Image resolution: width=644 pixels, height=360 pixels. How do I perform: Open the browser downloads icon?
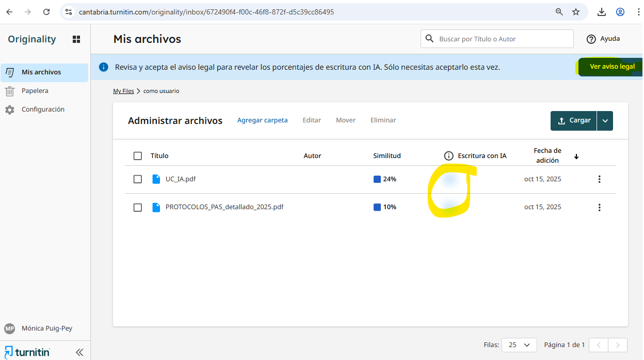[601, 12]
